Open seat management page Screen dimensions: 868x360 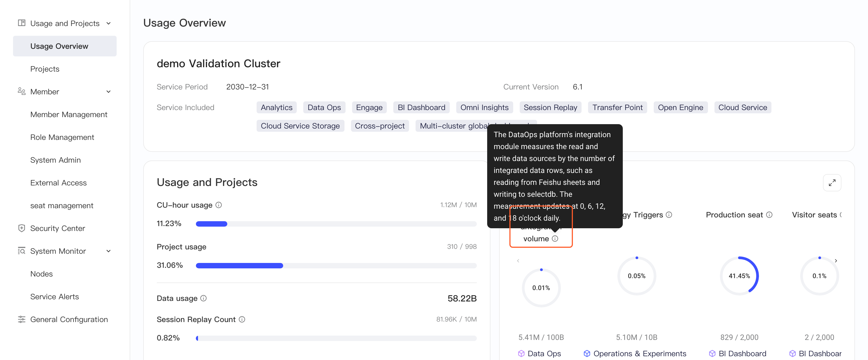(x=62, y=205)
